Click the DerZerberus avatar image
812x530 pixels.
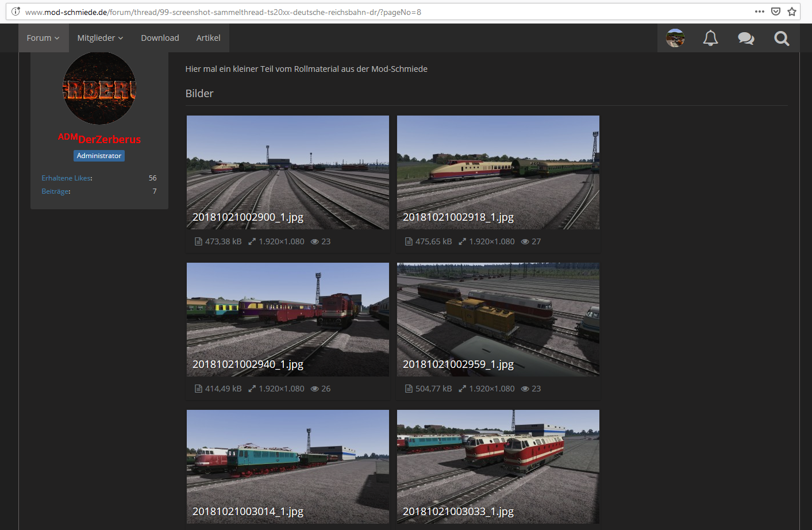coord(99,88)
